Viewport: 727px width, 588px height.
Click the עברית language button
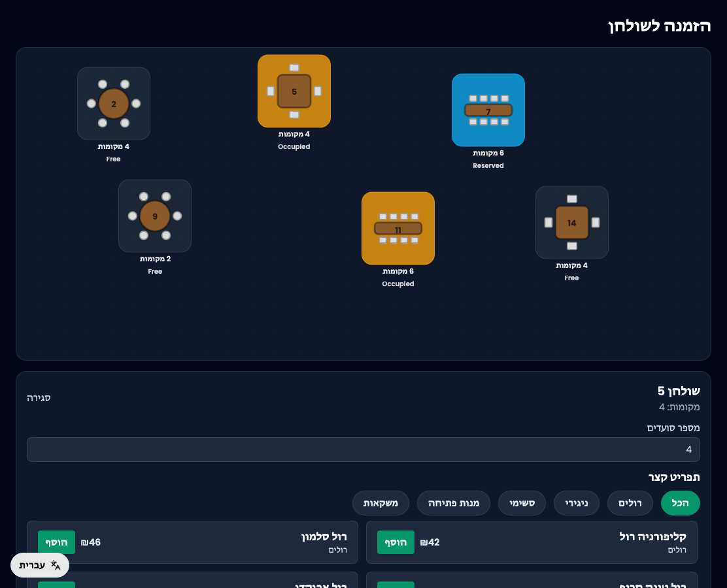(x=40, y=565)
